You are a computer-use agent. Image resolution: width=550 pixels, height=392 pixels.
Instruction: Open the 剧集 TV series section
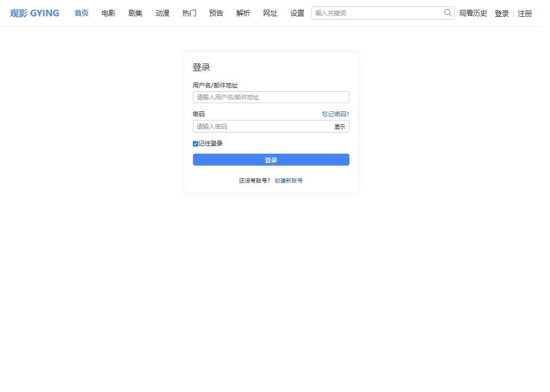135,14
